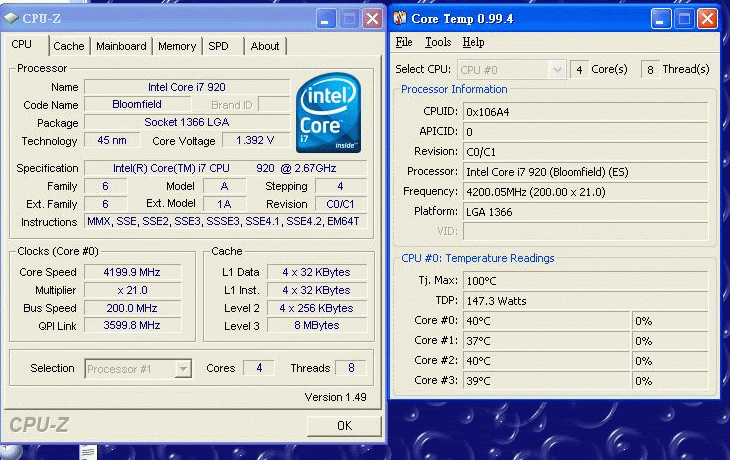Click the Level 3 value 8 MBytes
This screenshot has height=460, width=730.
(x=317, y=325)
